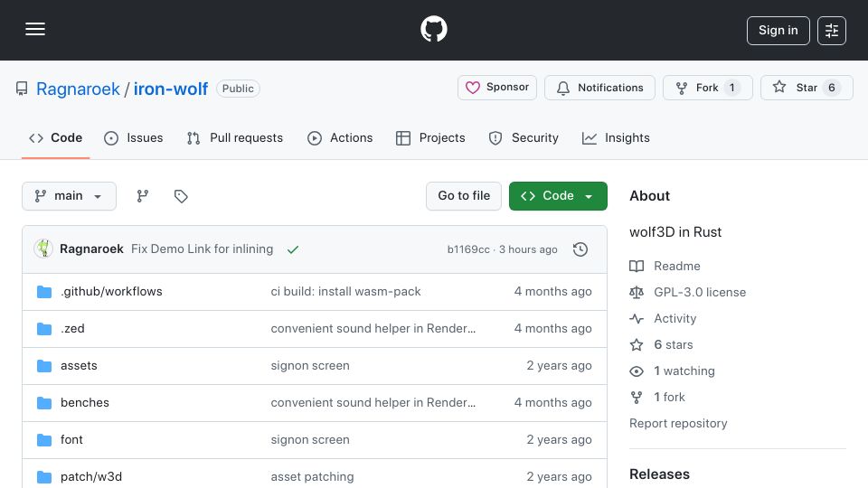Image resolution: width=868 pixels, height=488 pixels.
Task: Open commit 'ci build: install wasm-pack'
Action: pyautogui.click(x=345, y=292)
